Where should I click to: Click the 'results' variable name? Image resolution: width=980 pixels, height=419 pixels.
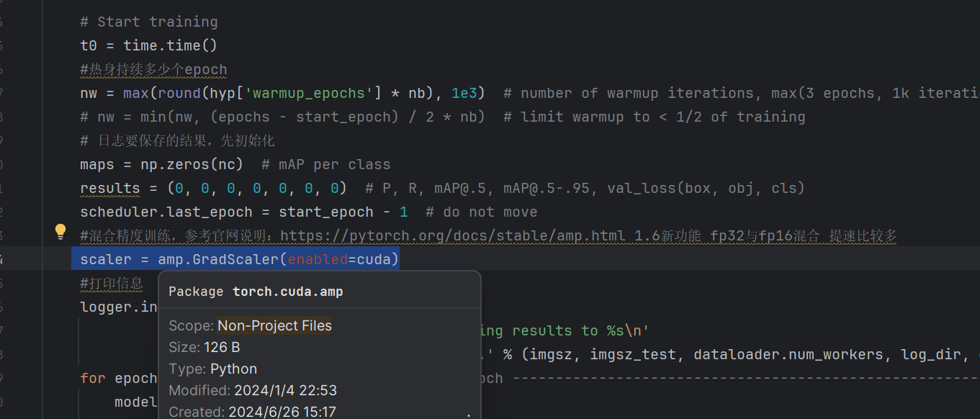tap(110, 188)
